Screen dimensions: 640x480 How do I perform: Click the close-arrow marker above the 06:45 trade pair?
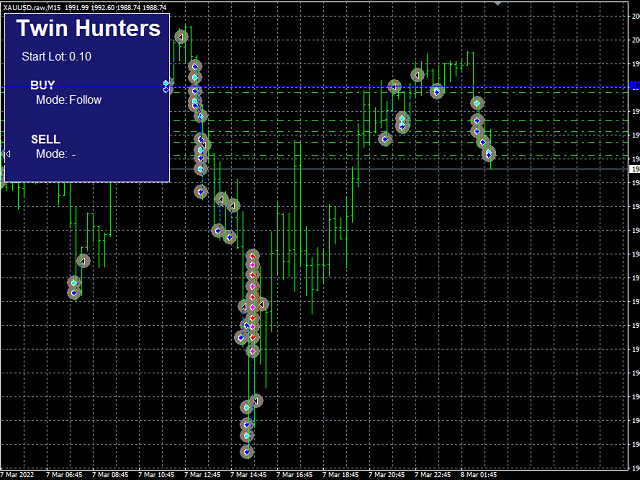[x=83, y=261]
